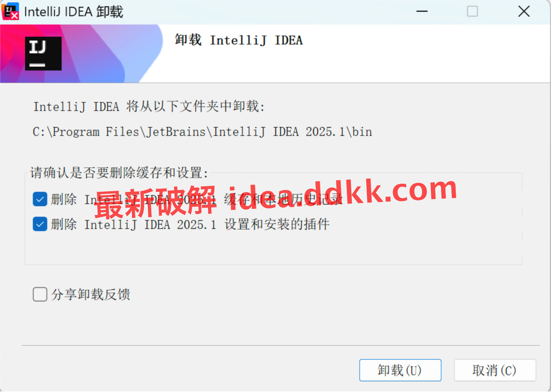Click the 缓存和本地历史记录 checkbox label text
The width and height of the screenshot is (551, 392).
197,199
